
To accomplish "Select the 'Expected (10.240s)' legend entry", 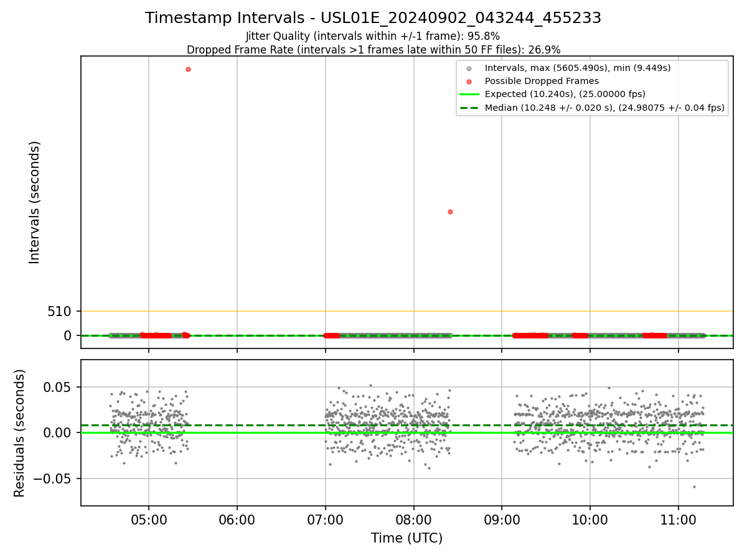I will tap(565, 94).
